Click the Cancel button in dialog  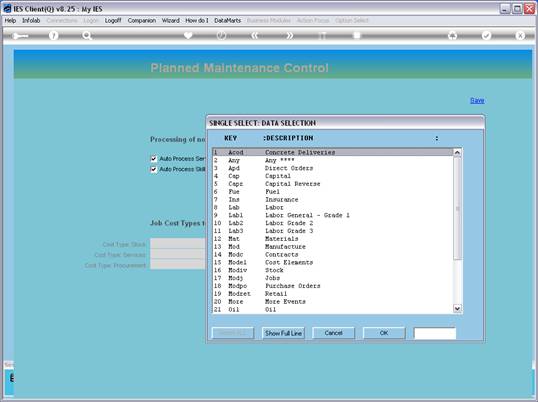pos(333,333)
